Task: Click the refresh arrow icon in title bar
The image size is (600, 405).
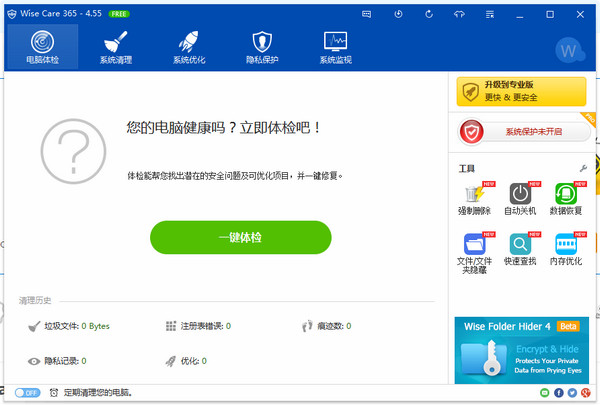Action: (429, 14)
